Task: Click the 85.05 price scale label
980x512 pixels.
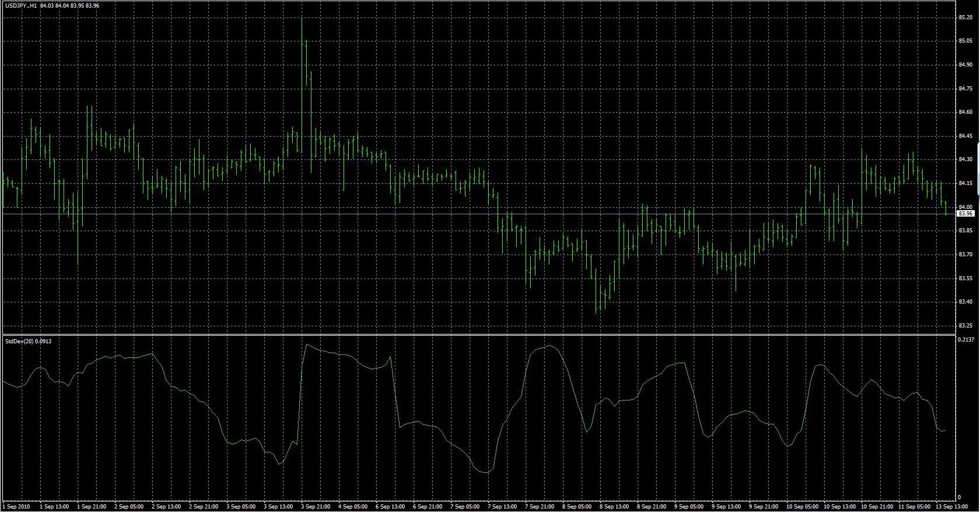Action: [x=965, y=41]
